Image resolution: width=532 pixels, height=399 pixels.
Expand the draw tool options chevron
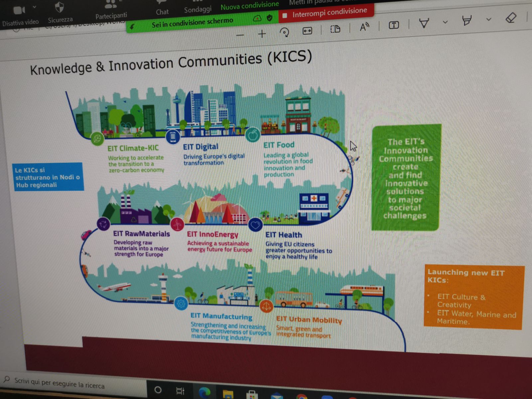pos(445,22)
